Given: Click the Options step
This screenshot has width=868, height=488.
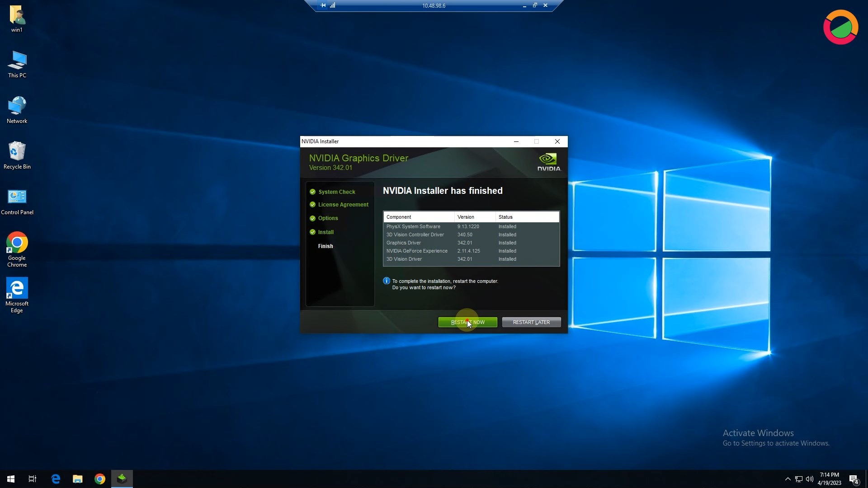Looking at the screenshot, I should [328, 218].
